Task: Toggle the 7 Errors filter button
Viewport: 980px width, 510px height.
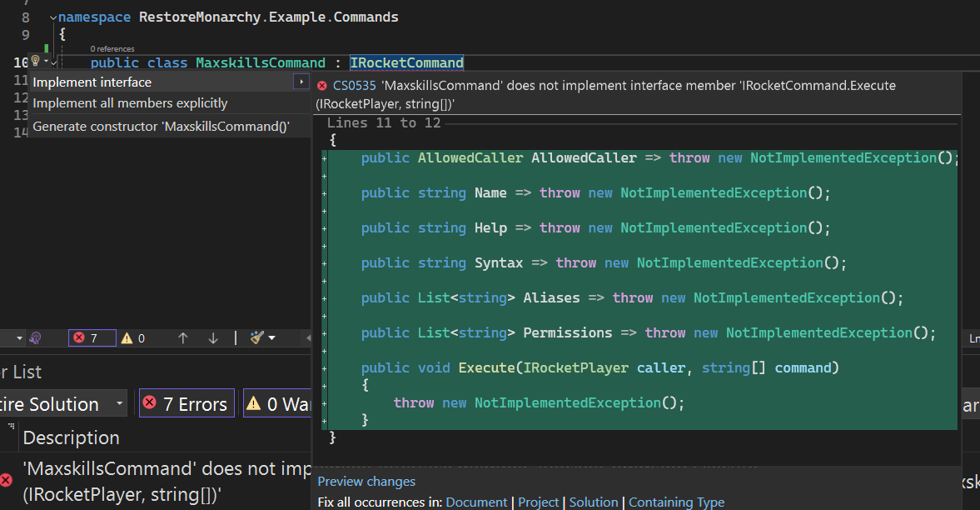Action: click(187, 403)
